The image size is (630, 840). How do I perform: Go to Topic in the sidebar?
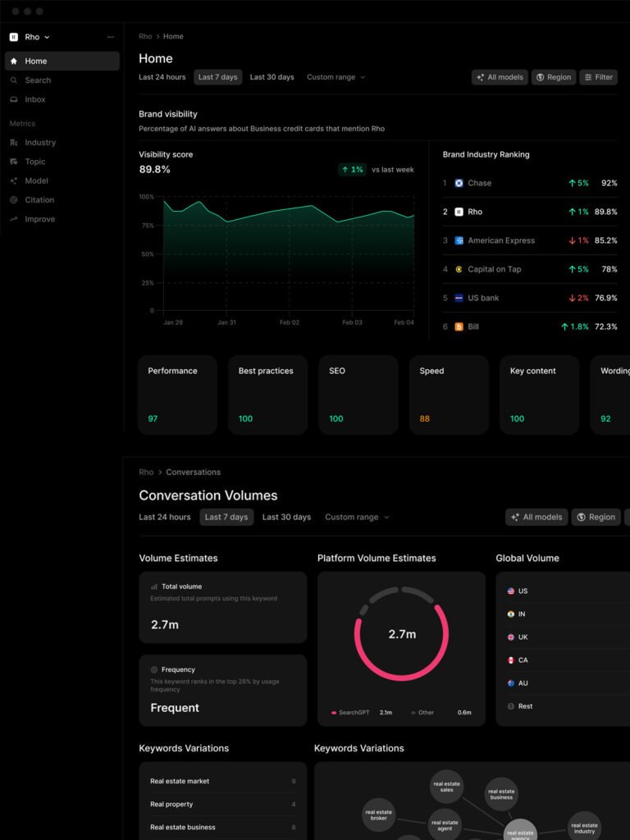(35, 162)
